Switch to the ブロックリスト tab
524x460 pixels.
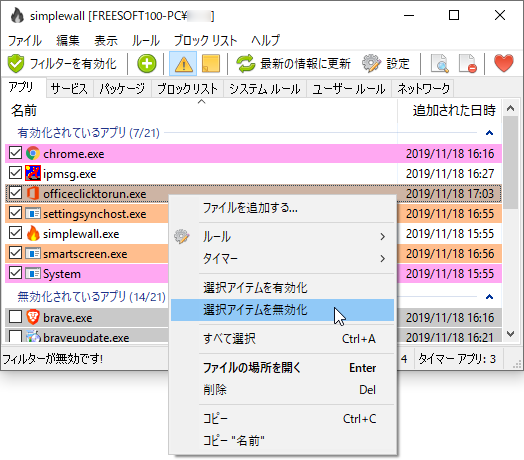(x=187, y=89)
